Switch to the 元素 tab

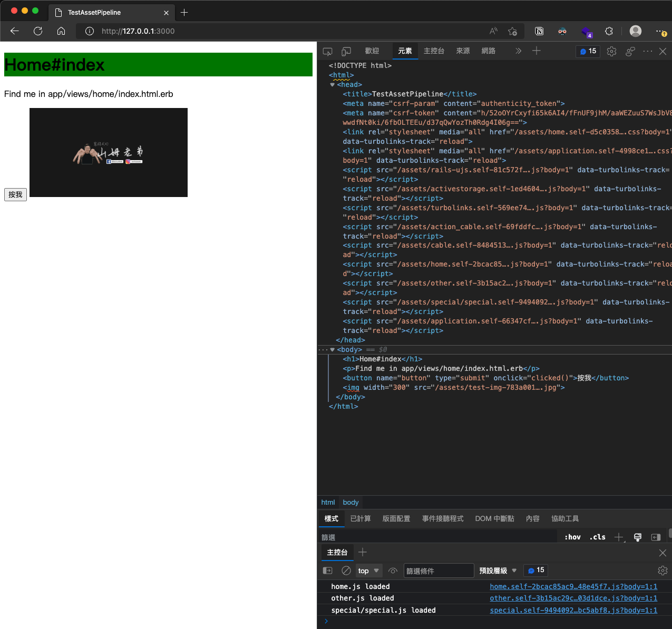click(405, 51)
